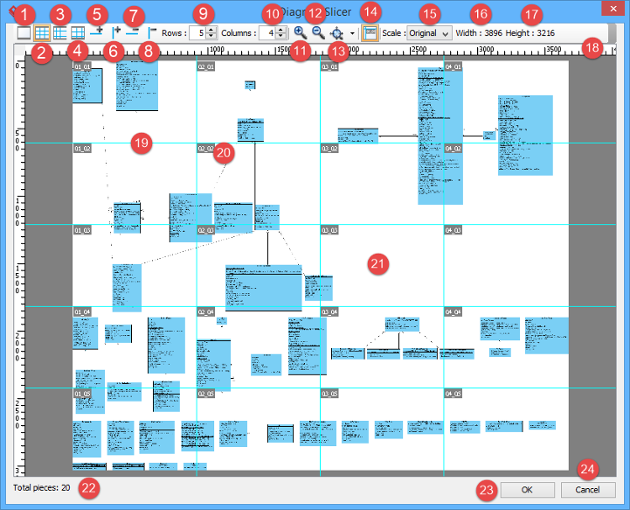Select slice label 03_05
The image size is (630, 510).
tap(329, 393)
